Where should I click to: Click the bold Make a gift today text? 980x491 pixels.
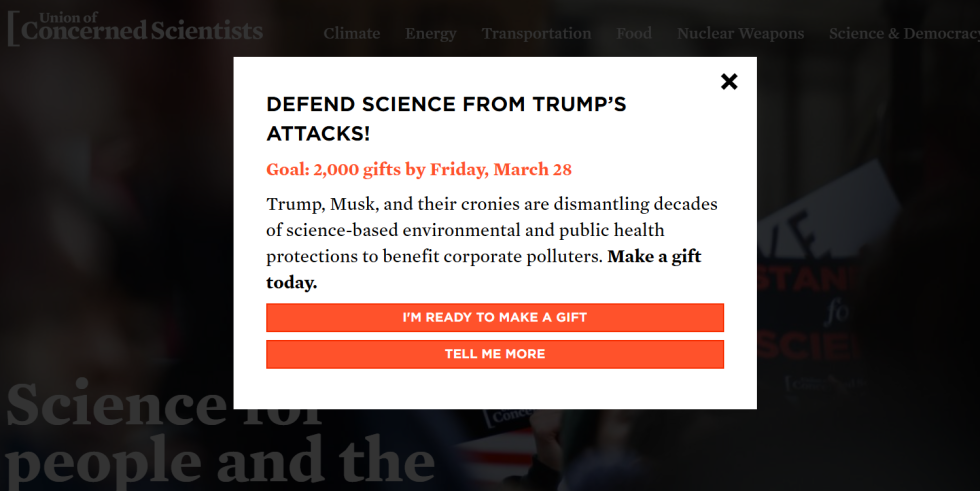(484, 269)
